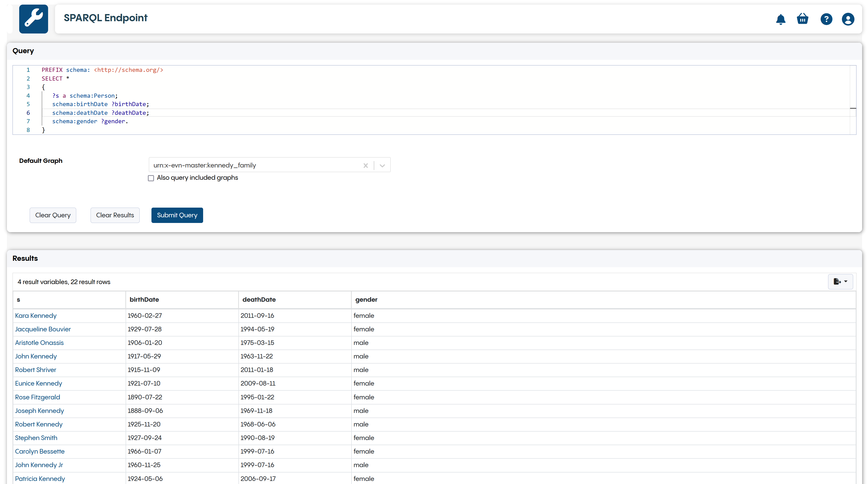Open the Kara Kennedy result link
Image resolution: width=868 pixels, height=484 pixels.
click(x=36, y=316)
